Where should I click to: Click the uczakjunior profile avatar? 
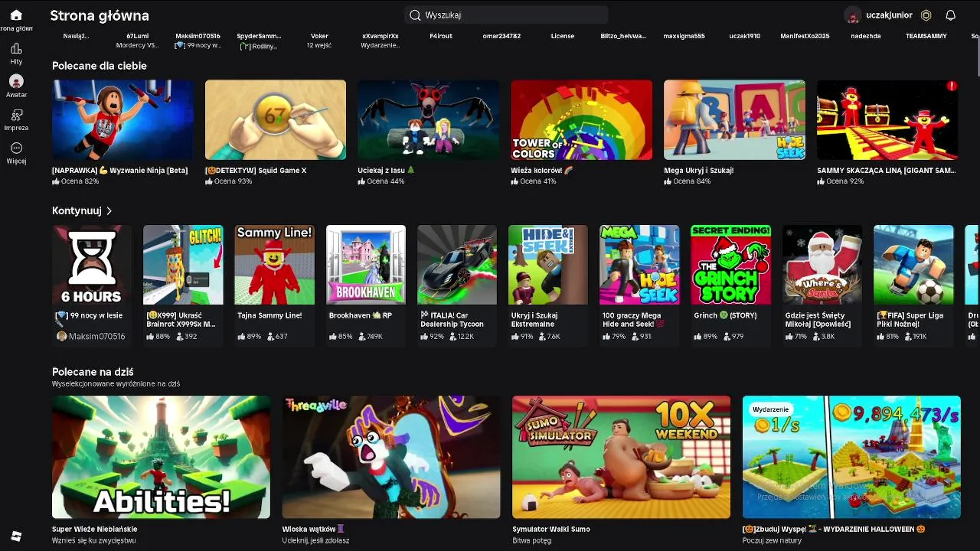pyautogui.click(x=853, y=15)
